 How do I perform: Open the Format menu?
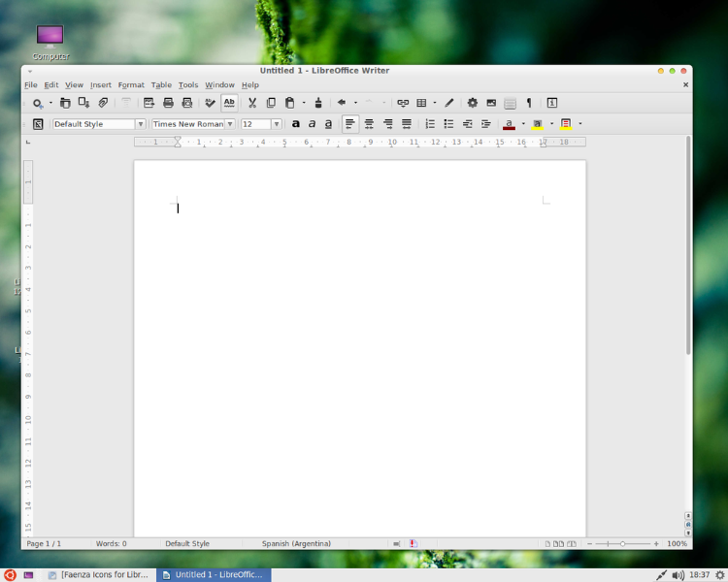[x=131, y=85]
